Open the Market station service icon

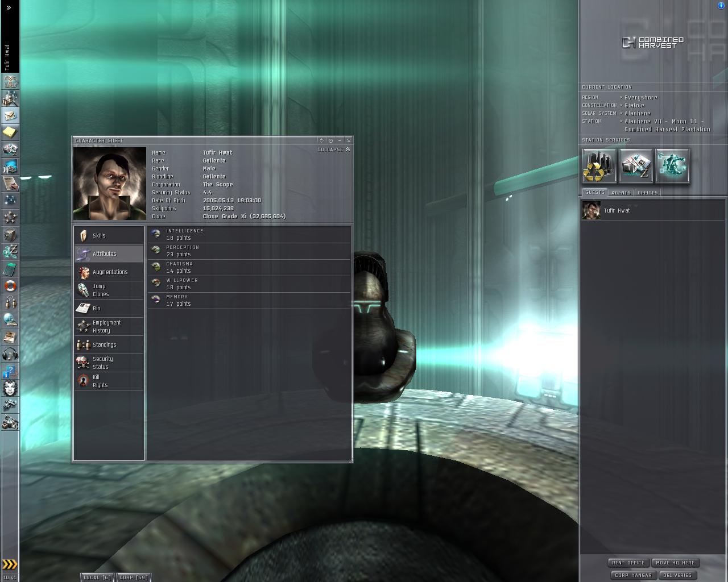636,166
